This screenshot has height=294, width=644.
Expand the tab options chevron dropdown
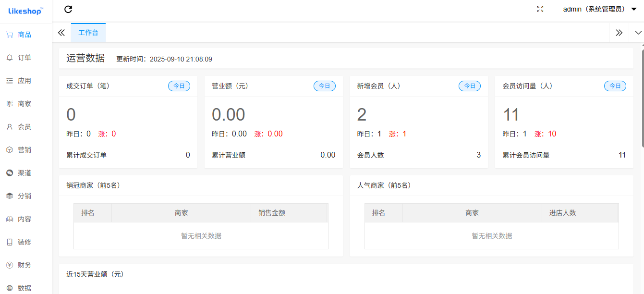(638, 33)
